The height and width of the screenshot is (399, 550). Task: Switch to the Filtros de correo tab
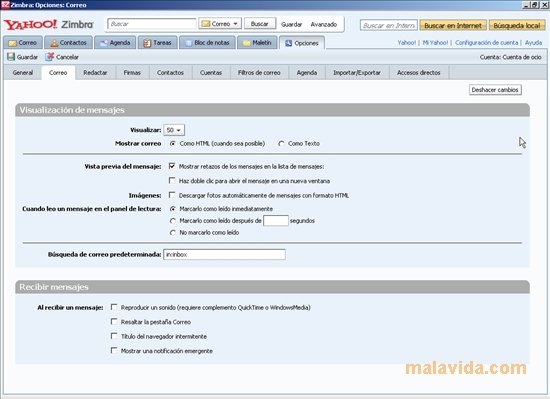pyautogui.click(x=259, y=73)
